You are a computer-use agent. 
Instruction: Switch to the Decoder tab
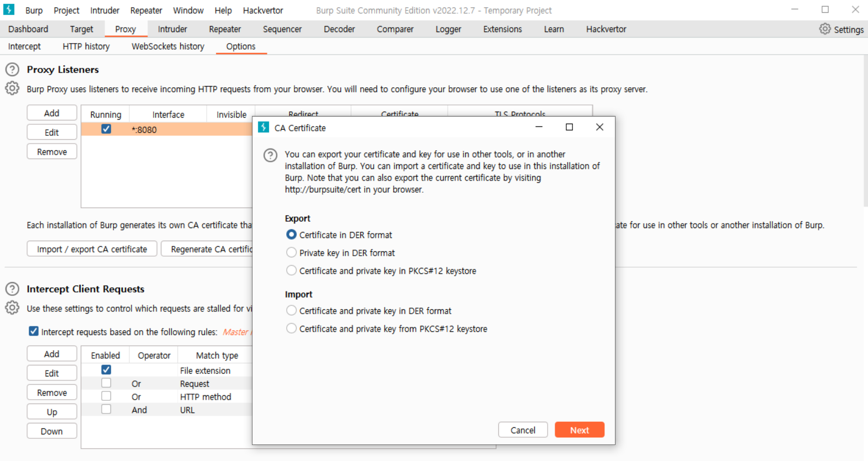[339, 29]
